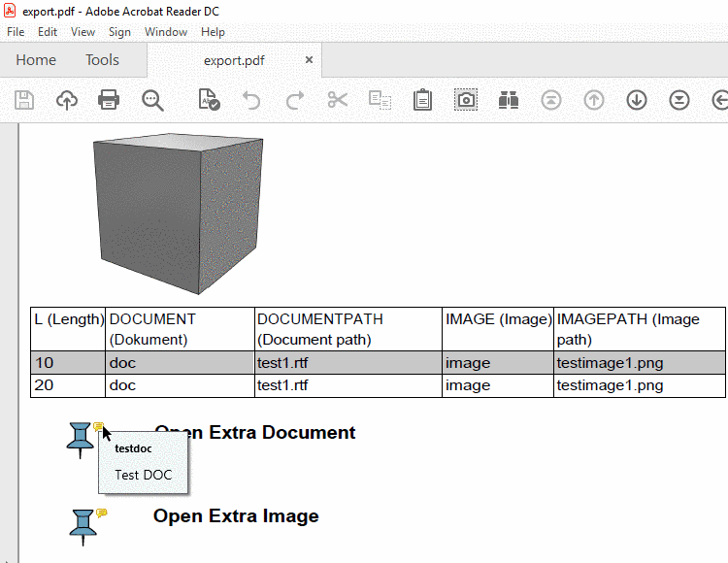Click the 3D cube model image
The height and width of the screenshot is (563, 728).
coord(179,214)
